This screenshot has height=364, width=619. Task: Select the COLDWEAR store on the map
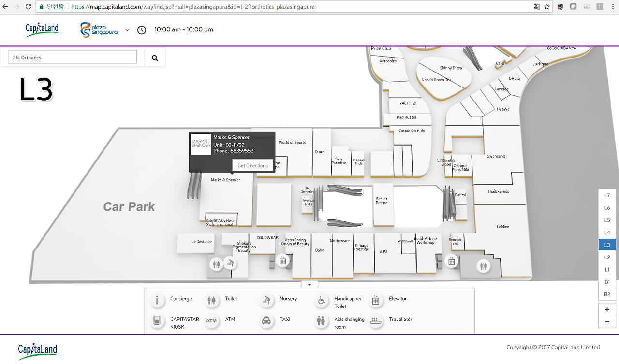pos(267,238)
